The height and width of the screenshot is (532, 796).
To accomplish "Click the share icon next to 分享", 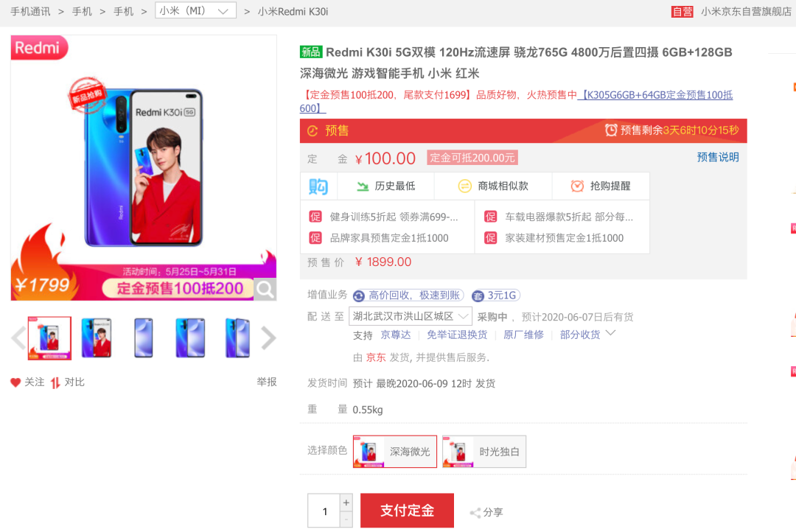I will click(x=475, y=513).
